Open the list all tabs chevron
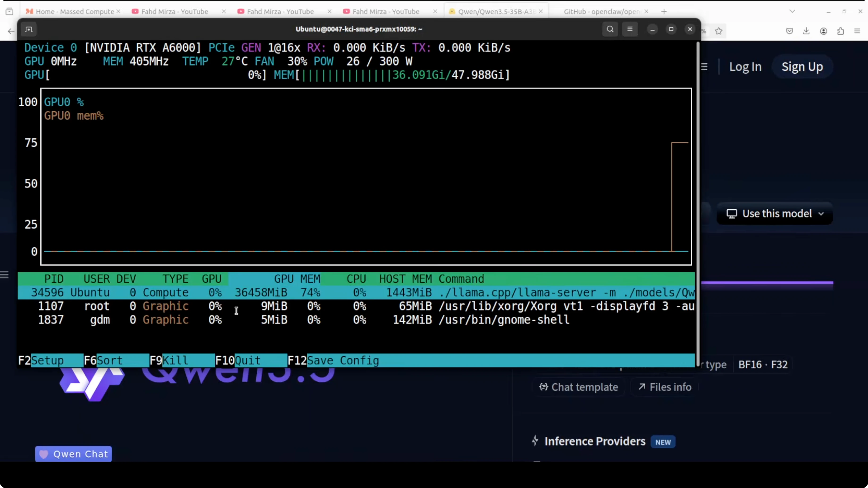The image size is (868, 488). 792,12
